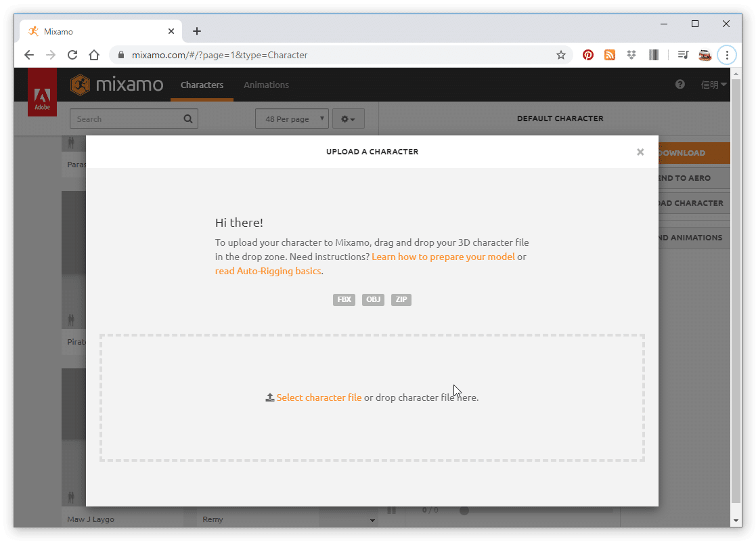Open the Remy character dropdown arrow

372,520
